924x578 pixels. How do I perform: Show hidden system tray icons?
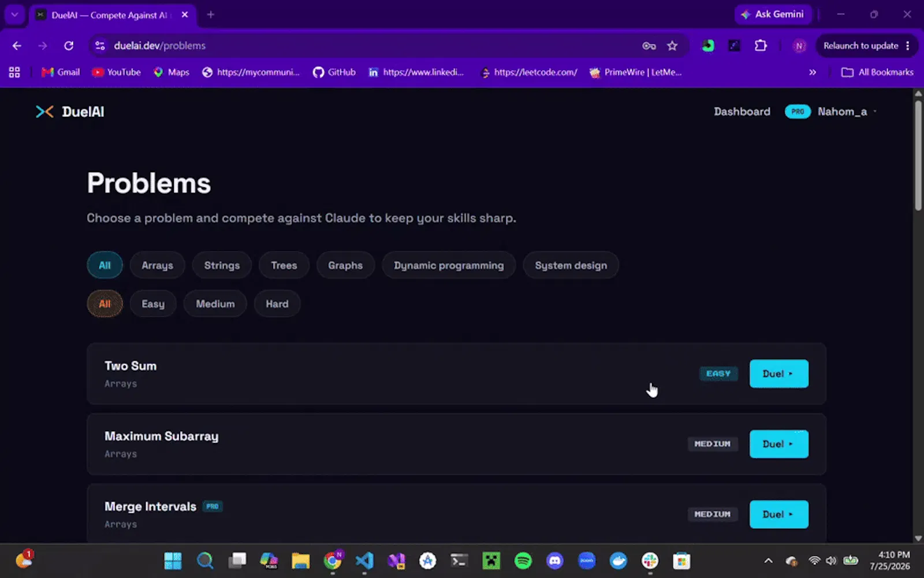(x=768, y=561)
